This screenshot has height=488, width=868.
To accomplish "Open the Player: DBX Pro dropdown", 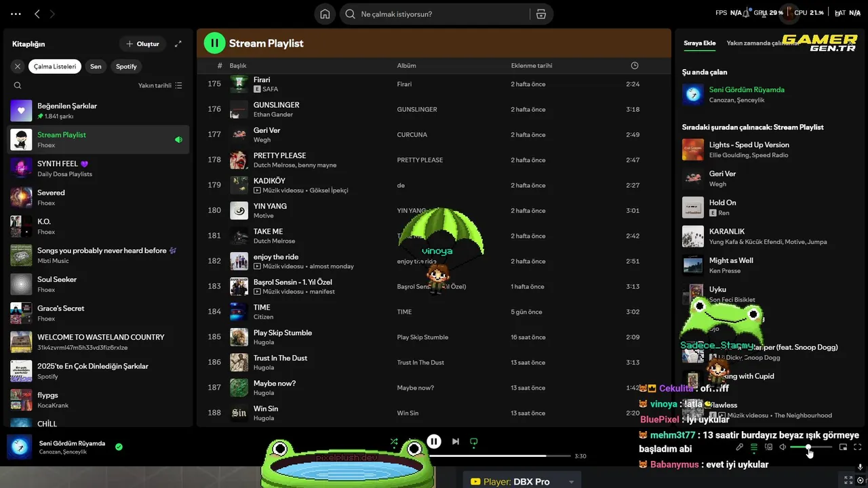I will (x=521, y=481).
